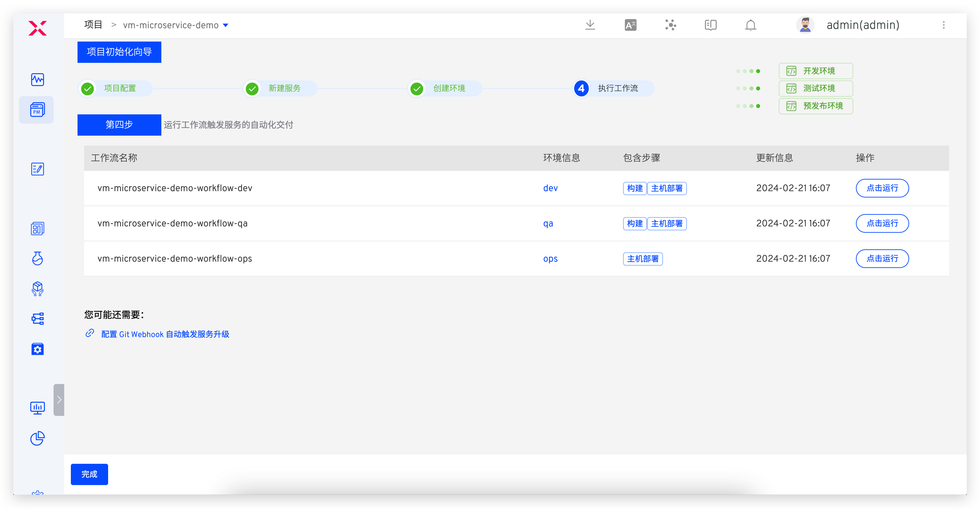Click the 预发布环境 environment tag

(x=816, y=106)
